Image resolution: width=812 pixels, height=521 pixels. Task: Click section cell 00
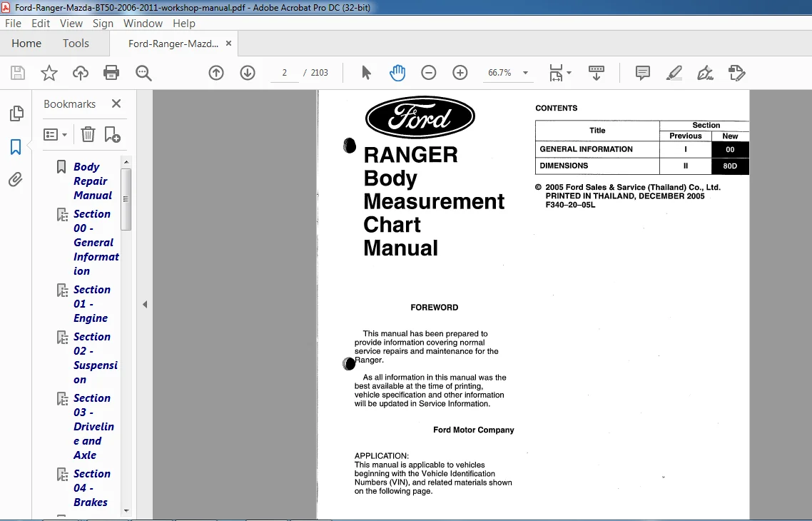[730, 150]
